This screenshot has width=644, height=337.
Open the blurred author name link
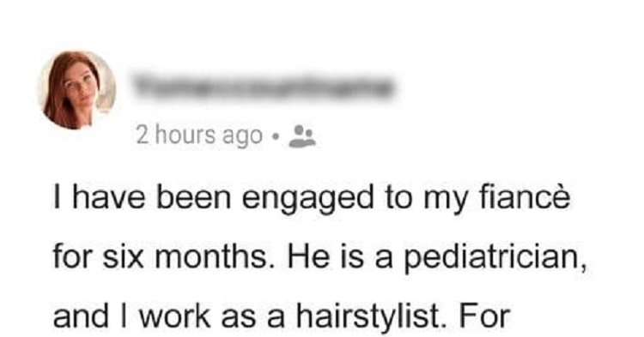click(x=264, y=87)
